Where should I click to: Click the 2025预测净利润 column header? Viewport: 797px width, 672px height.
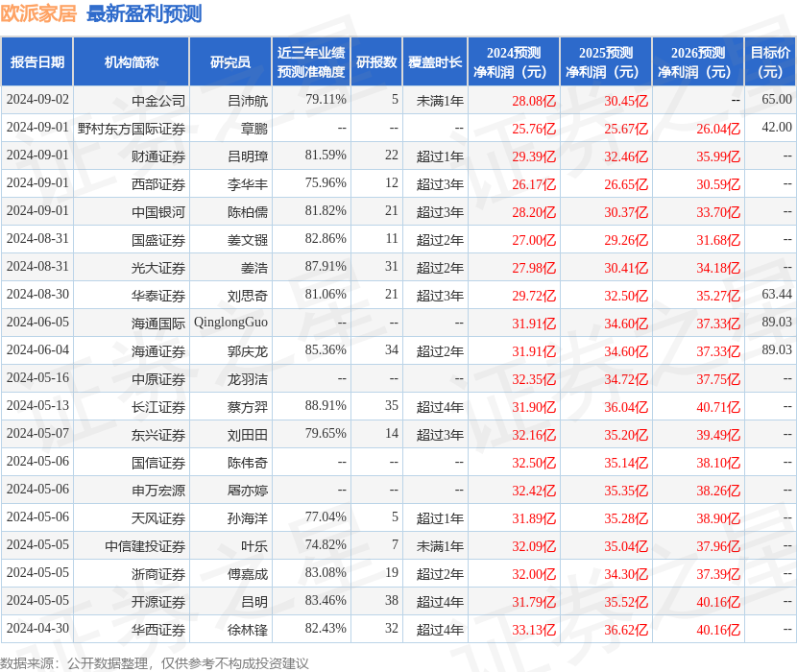coord(606,62)
